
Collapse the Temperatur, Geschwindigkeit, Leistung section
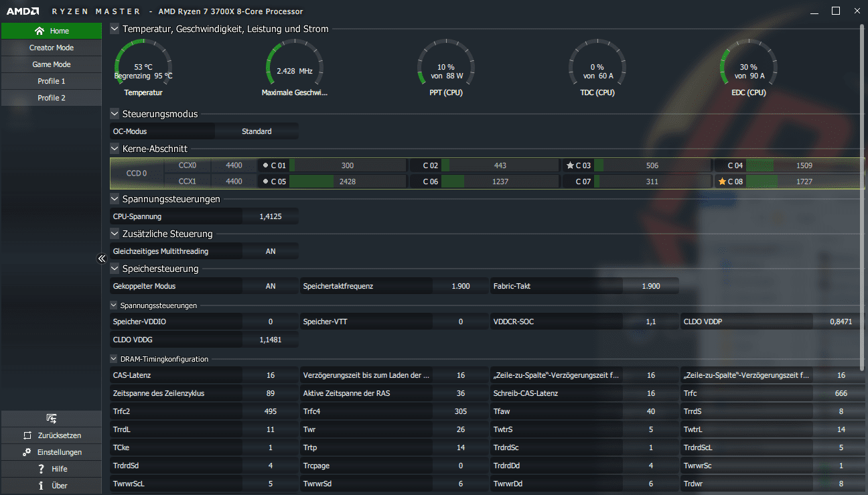tap(115, 29)
